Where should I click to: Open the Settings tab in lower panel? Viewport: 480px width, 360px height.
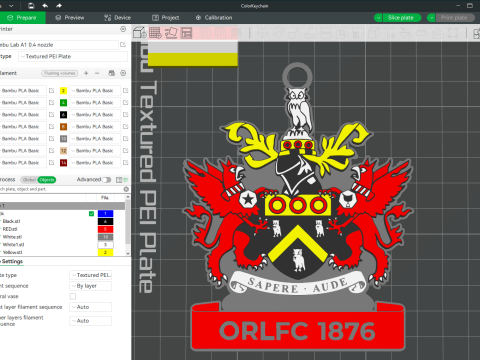[12, 261]
